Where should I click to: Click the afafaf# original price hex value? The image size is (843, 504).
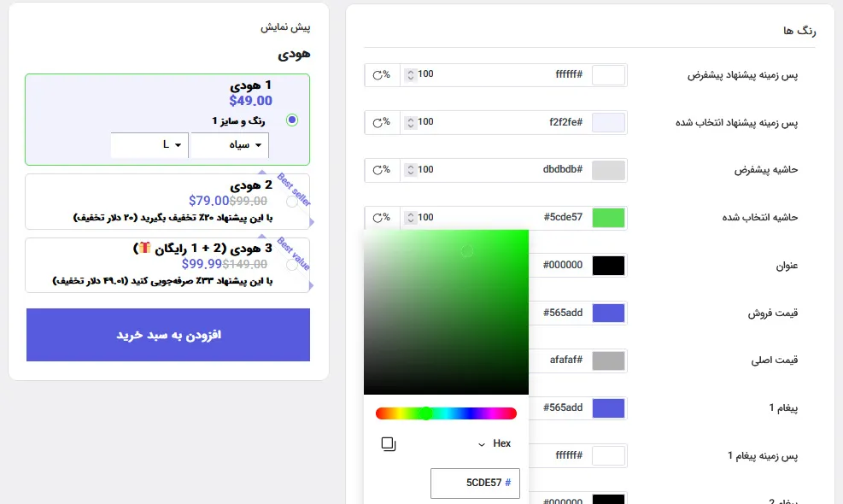coord(566,360)
